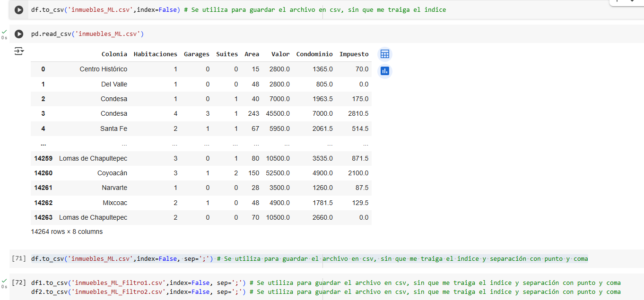The image size is (644, 300).
Task: Toggle the output options icon beside the table
Action: coord(19,51)
